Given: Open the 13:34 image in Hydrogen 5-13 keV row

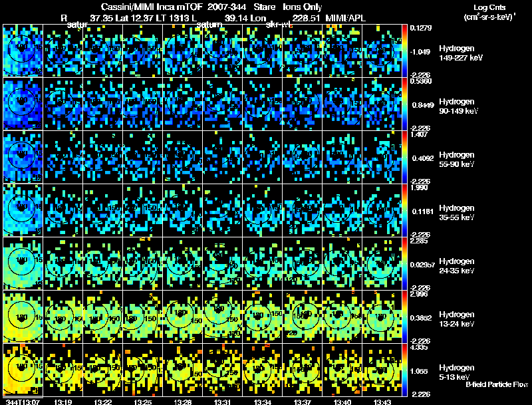Looking at the screenshot, I should (262, 370).
